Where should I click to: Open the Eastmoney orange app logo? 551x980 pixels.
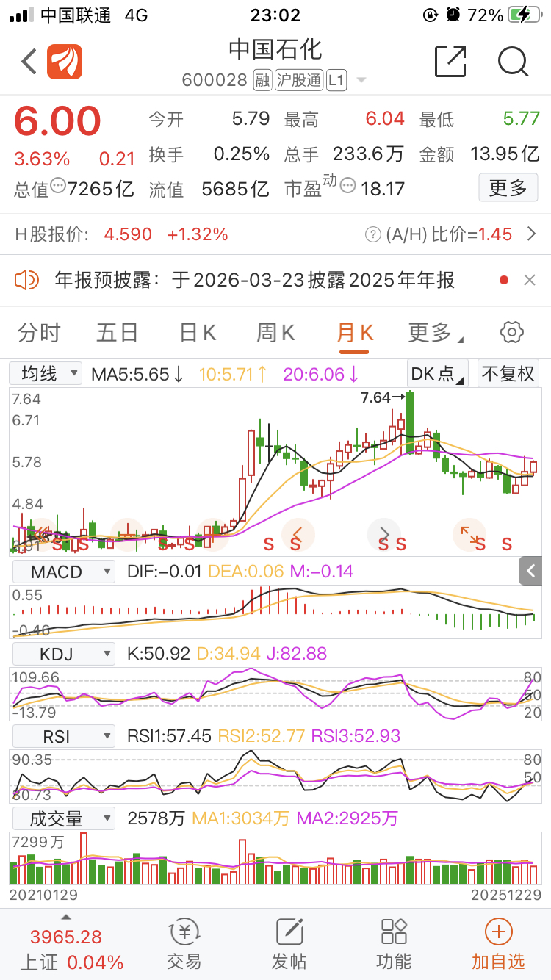(x=65, y=62)
